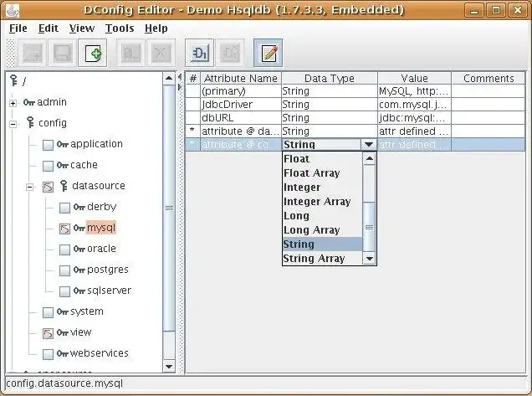Click the Java coffee cup title bar icon

(13, 10)
